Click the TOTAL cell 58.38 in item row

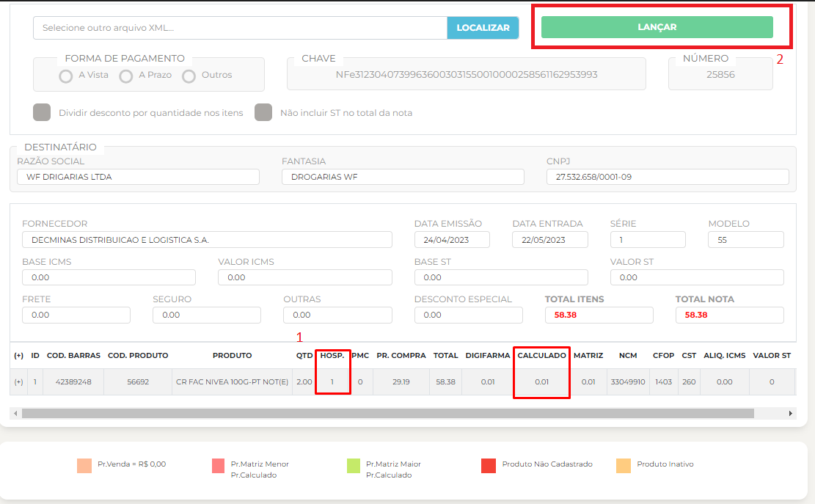(x=445, y=382)
